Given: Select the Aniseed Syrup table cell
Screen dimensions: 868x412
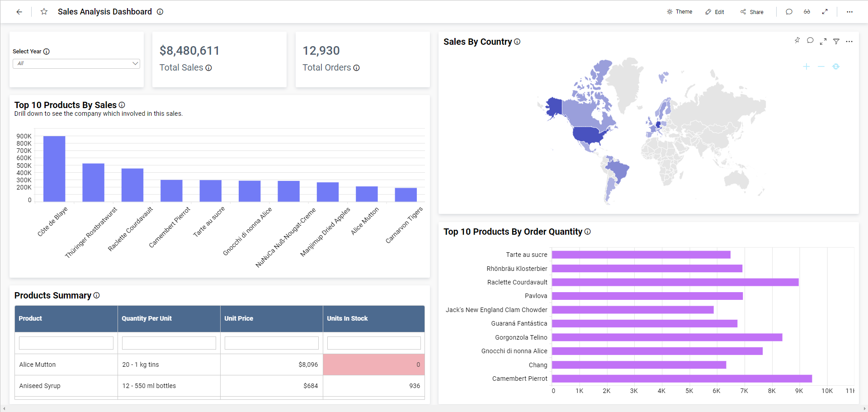Looking at the screenshot, I should click(66, 386).
